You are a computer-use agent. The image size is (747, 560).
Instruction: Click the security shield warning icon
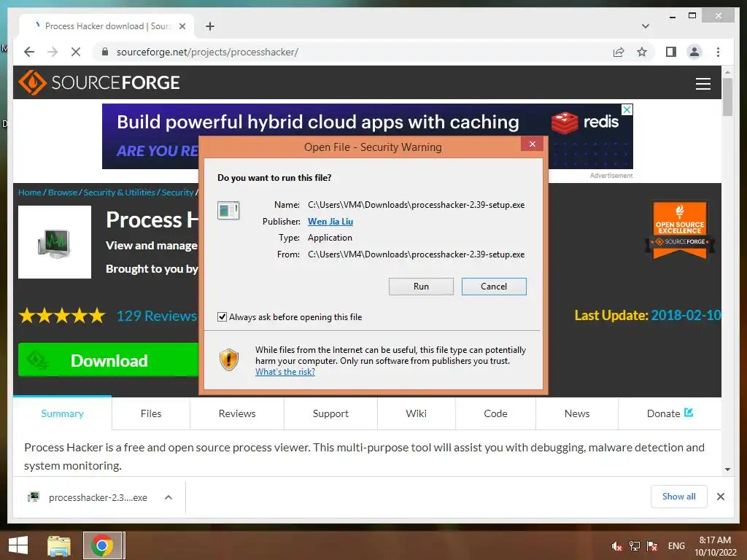point(228,359)
